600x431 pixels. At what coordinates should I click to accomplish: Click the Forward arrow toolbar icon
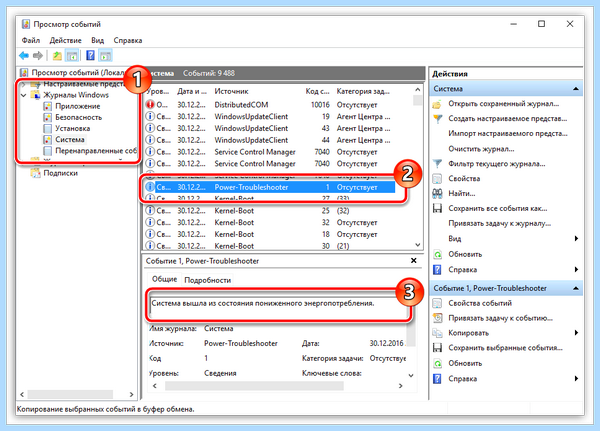(38, 56)
